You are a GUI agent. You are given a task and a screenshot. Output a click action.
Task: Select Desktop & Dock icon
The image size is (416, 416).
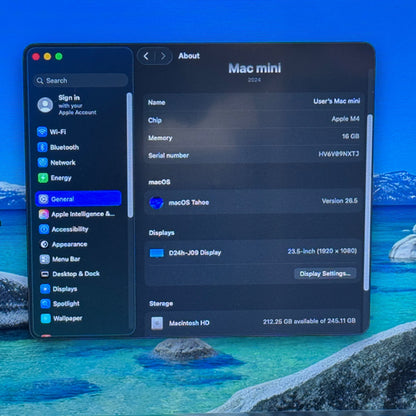tap(45, 274)
